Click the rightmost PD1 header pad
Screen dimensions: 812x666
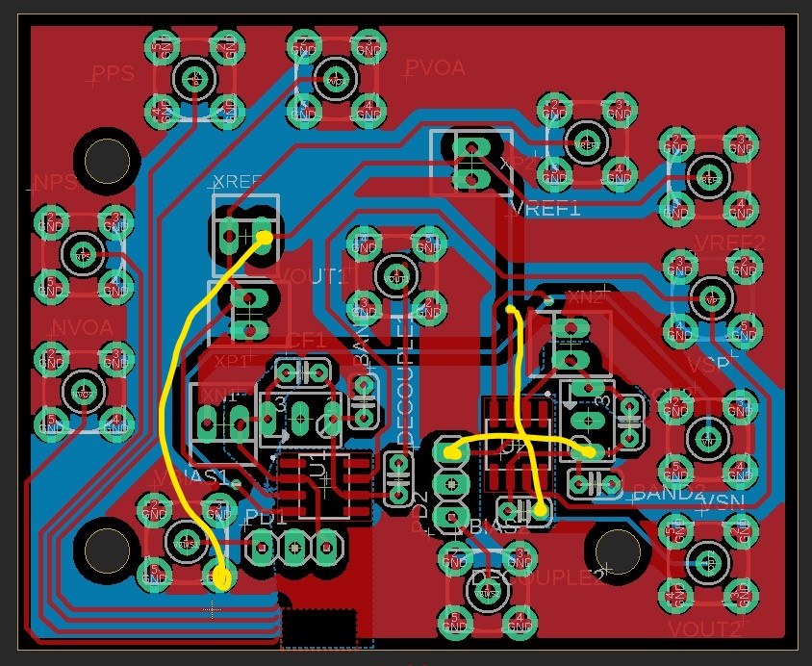[327, 548]
